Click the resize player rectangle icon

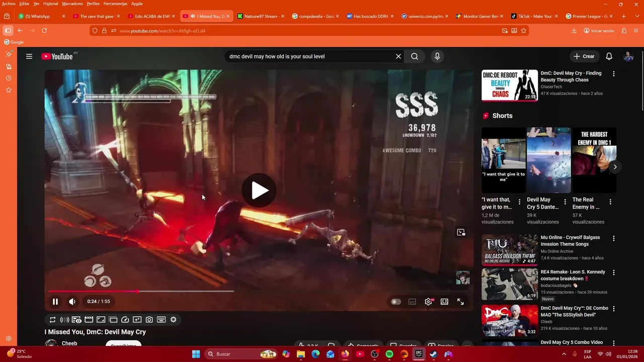101,320
